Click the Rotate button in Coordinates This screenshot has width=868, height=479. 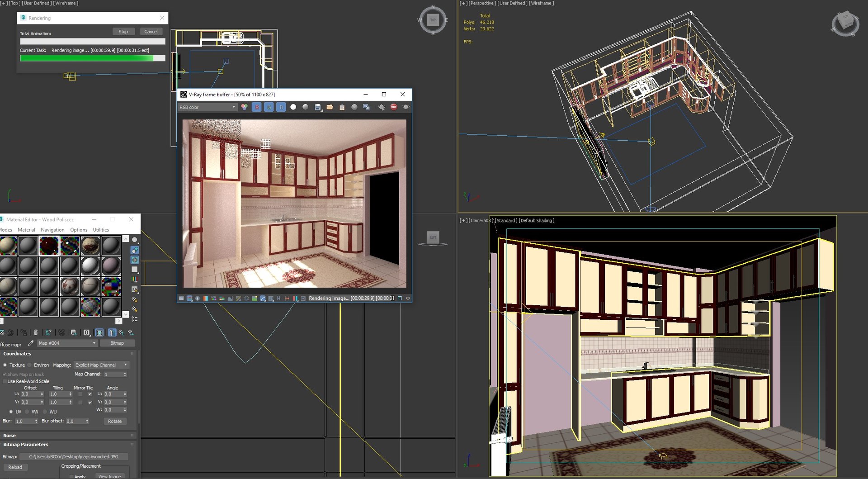pos(115,421)
